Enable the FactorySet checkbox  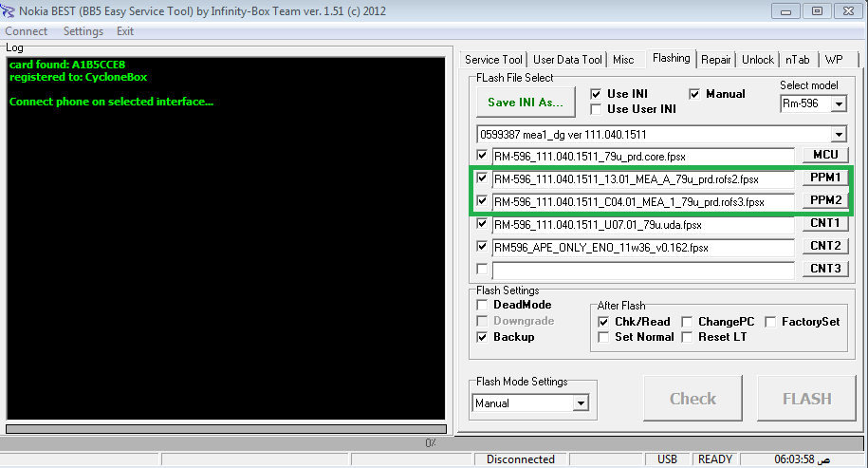click(770, 322)
